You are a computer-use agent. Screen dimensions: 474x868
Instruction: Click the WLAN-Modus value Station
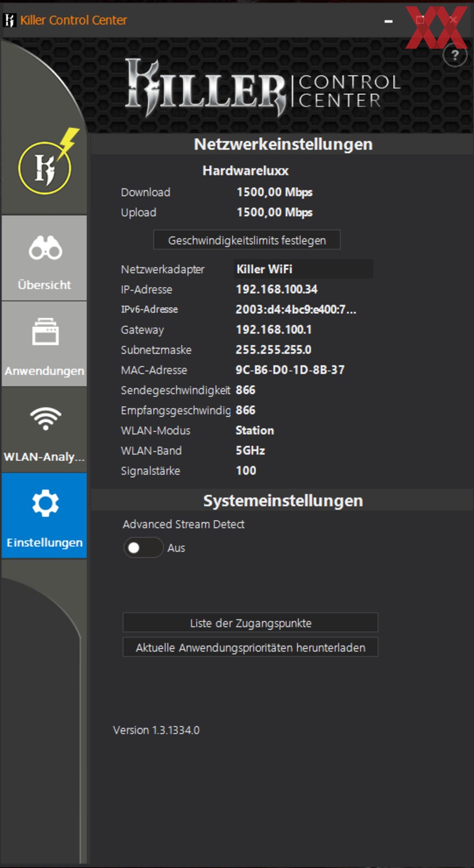255,430
